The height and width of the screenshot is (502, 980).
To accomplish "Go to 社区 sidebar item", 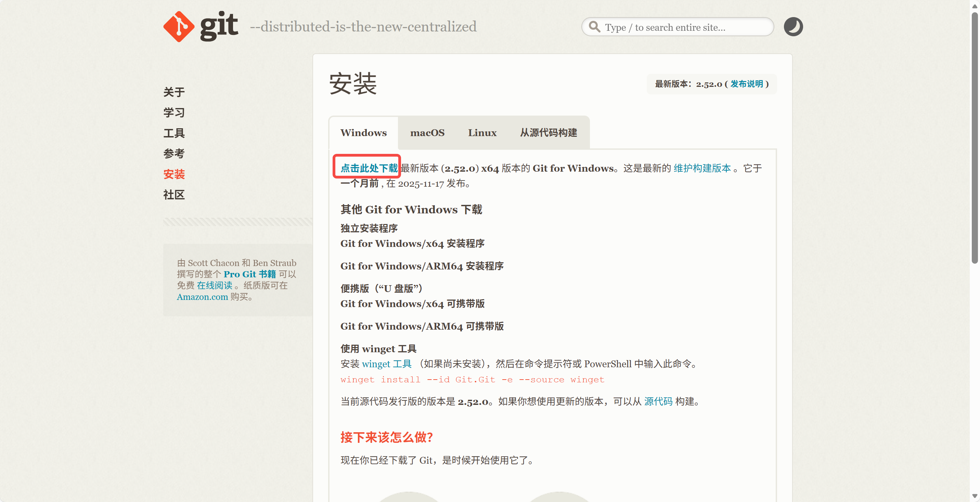I will 174,195.
